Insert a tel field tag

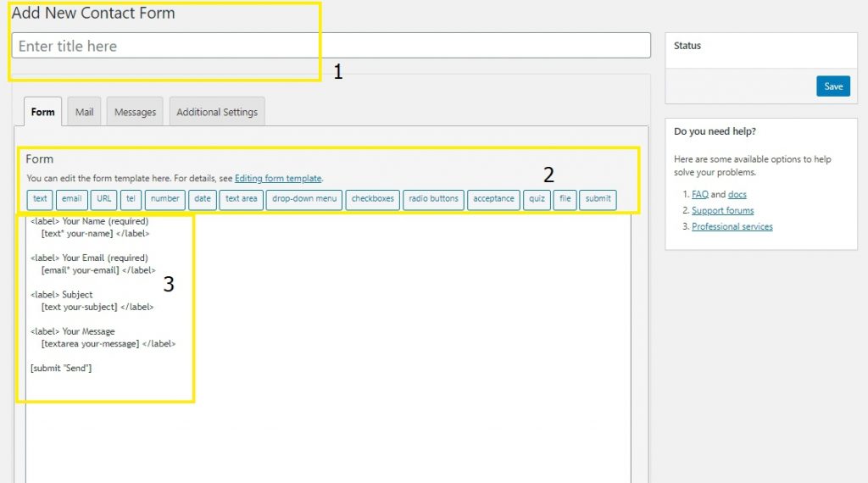pyautogui.click(x=131, y=199)
